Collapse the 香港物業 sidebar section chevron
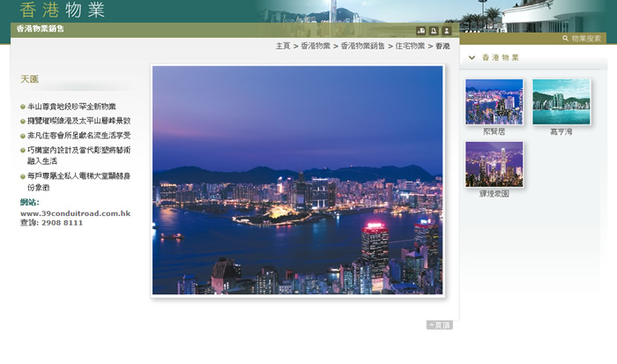Image resolution: width=617 pixels, height=364 pixels. click(x=472, y=58)
